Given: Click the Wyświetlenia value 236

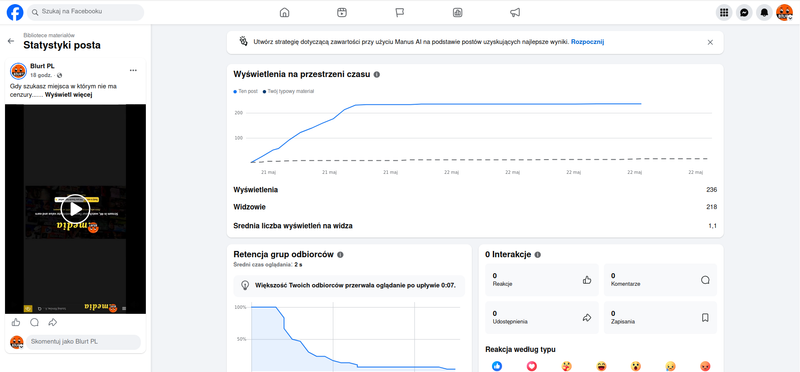Looking at the screenshot, I should click(712, 190).
